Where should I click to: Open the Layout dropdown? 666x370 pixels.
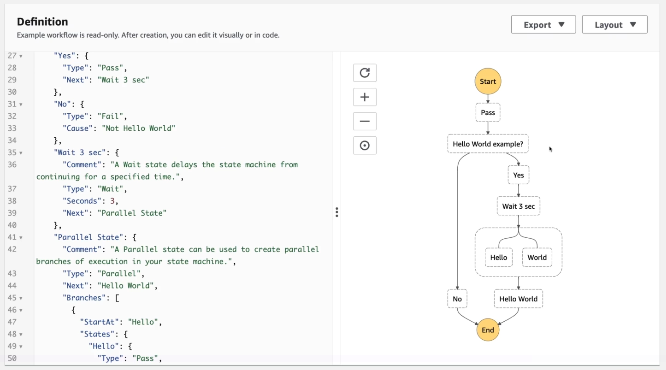point(615,25)
